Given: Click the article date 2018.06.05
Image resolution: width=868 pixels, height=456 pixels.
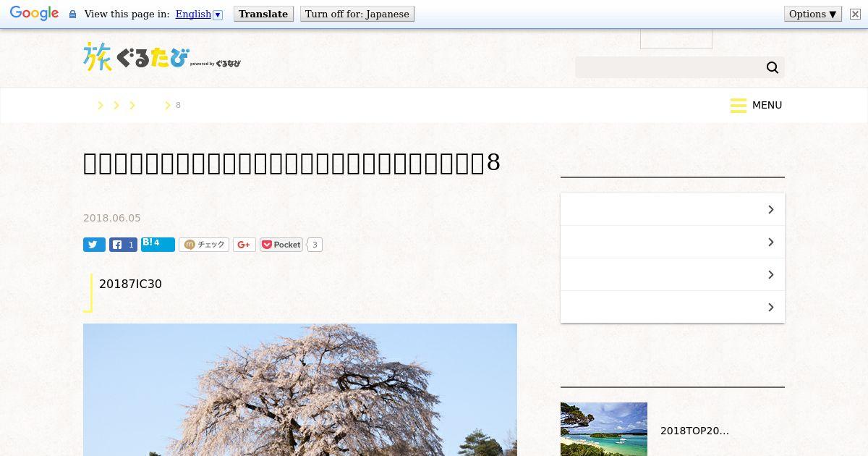Looking at the screenshot, I should tap(112, 218).
